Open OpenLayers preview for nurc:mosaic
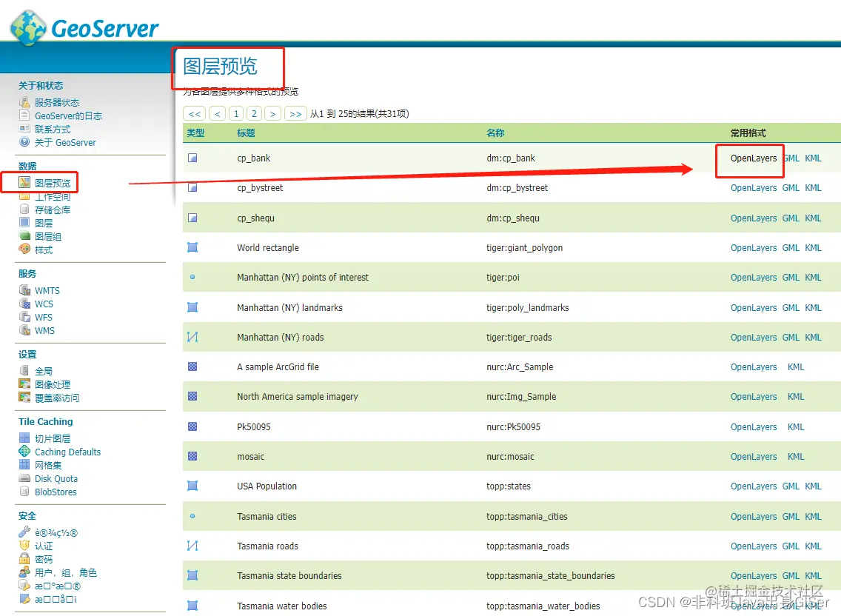 754,457
